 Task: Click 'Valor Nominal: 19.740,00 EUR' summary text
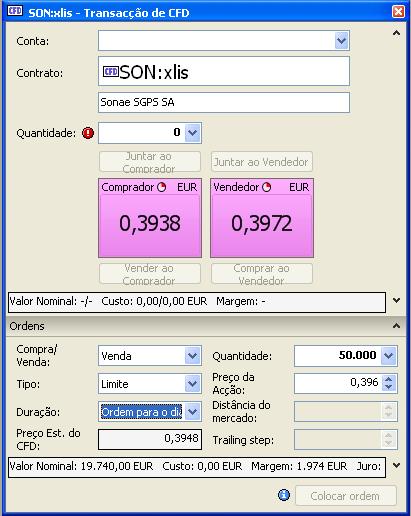[x=81, y=466]
